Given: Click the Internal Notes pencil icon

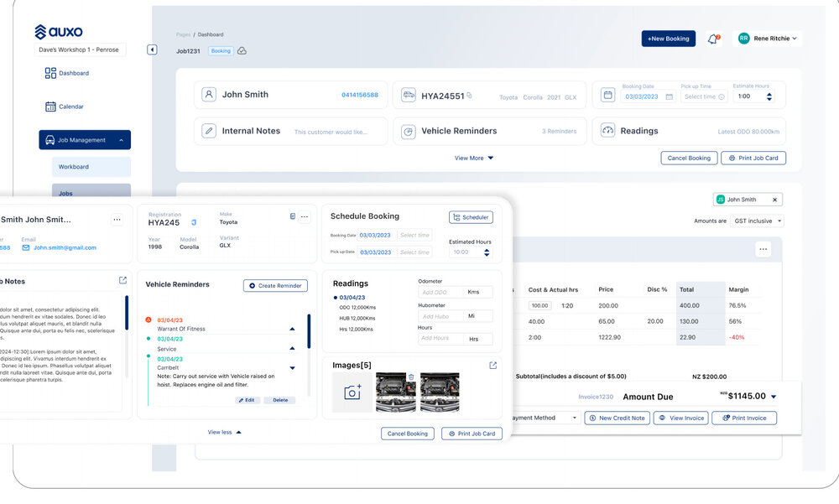Looking at the screenshot, I should [209, 131].
